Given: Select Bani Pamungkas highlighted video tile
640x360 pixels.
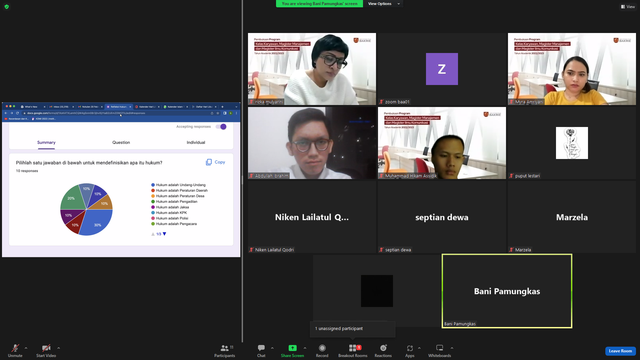Looking at the screenshot, I should pos(507,291).
